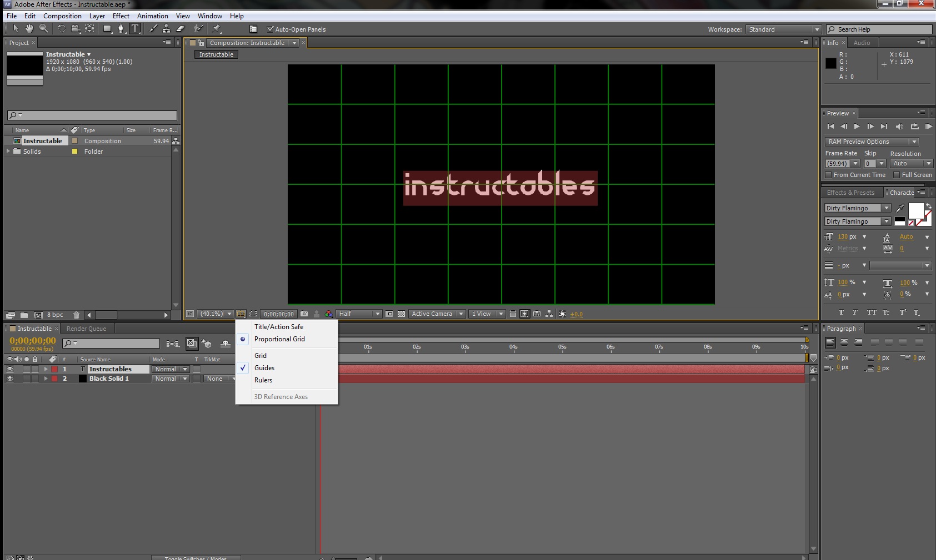This screenshot has height=560, width=936.
Task: Jump to first frame in Preview
Action: tap(830, 127)
